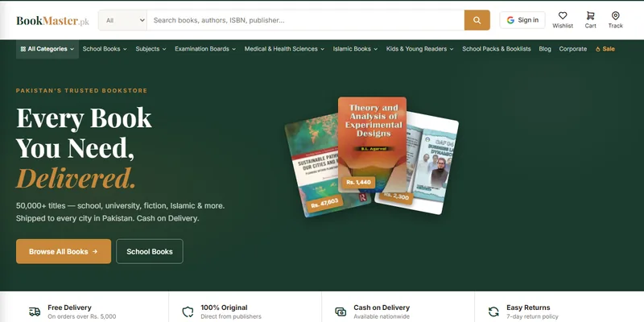Open School Packs & Booklists page
Screen dimensions: 644x322
(496, 49)
